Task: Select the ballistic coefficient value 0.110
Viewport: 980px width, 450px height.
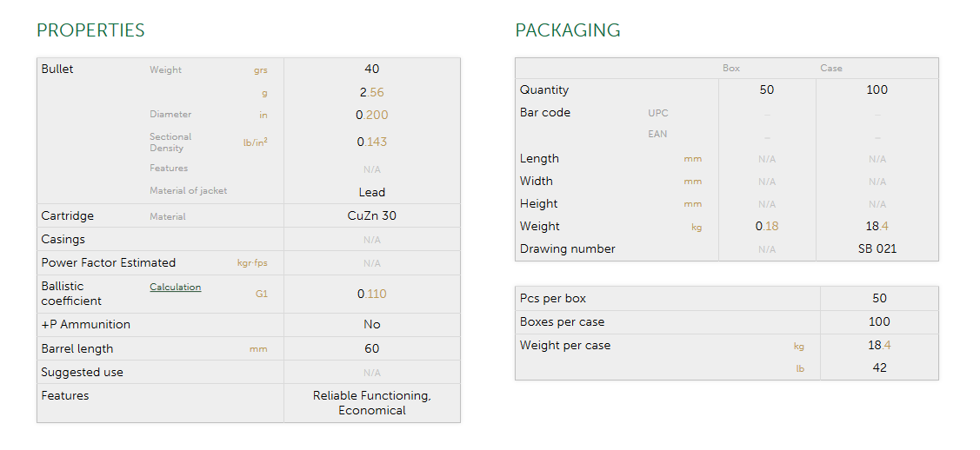Action: pyautogui.click(x=372, y=294)
